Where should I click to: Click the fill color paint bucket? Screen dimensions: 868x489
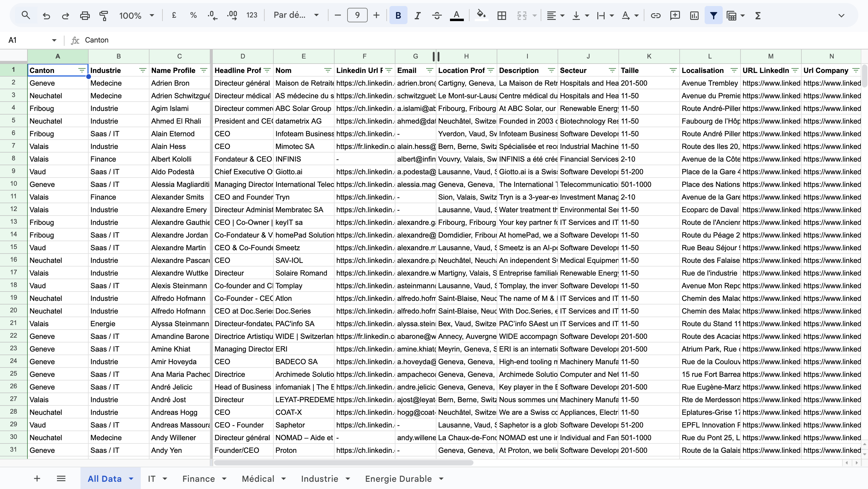pyautogui.click(x=481, y=15)
